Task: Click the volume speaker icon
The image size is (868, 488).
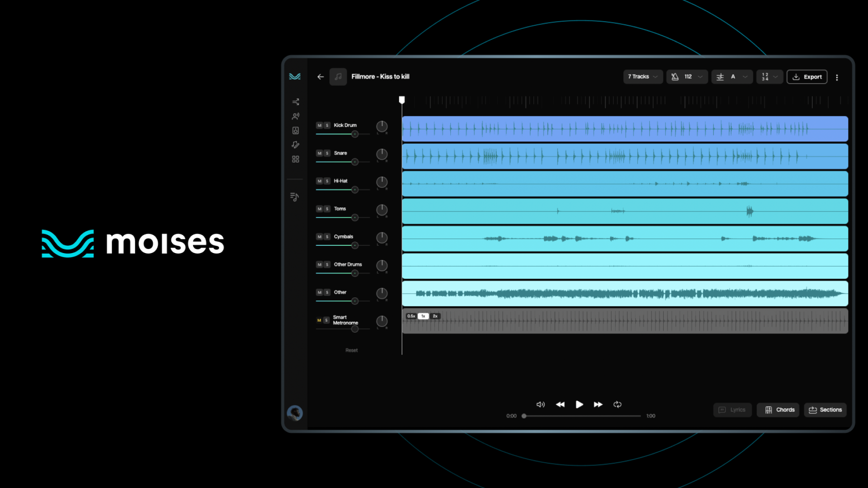Action: point(540,404)
